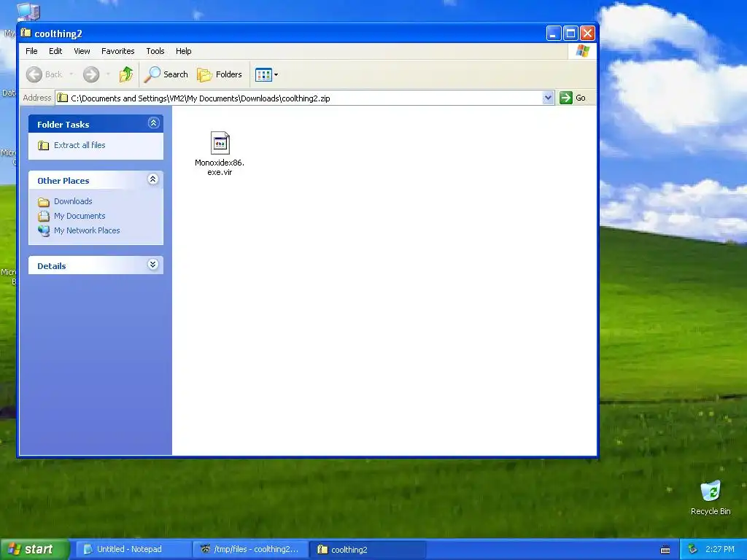Open the Tools menu
This screenshot has height=560, width=747.
[x=155, y=51]
